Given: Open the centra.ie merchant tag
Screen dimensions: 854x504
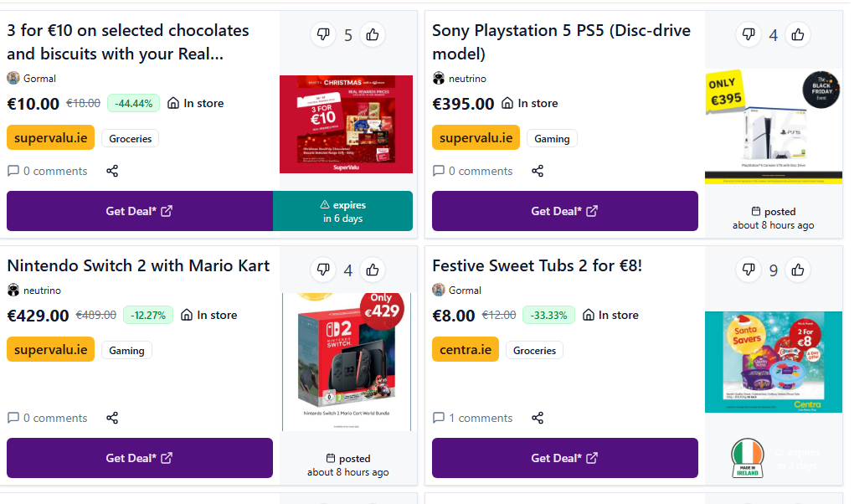Looking at the screenshot, I should [465, 350].
